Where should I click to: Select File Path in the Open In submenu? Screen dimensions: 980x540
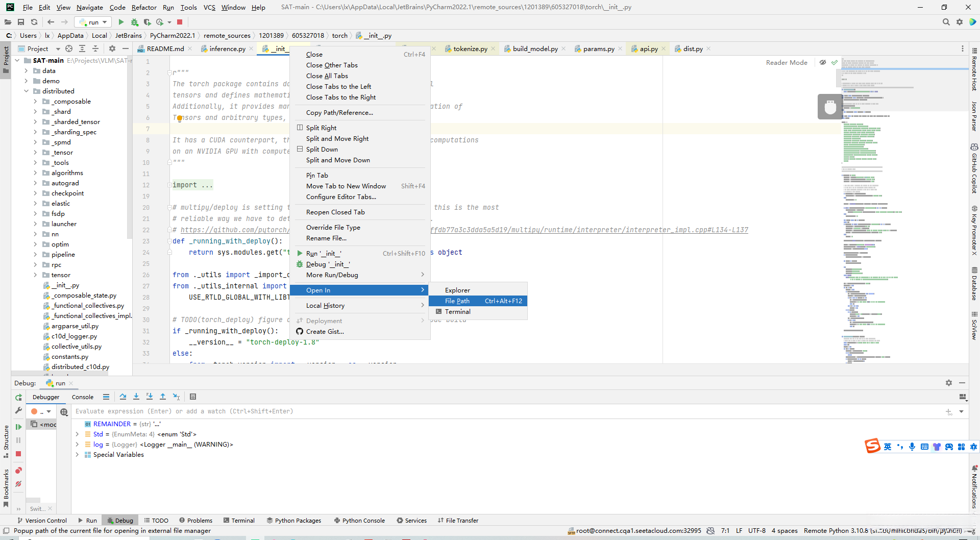457,301
